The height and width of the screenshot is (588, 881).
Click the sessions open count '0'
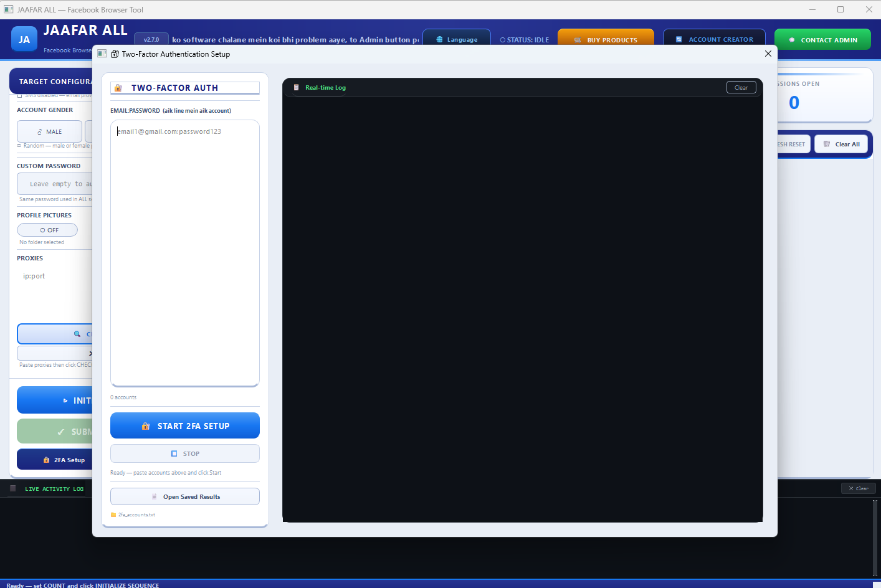[794, 103]
